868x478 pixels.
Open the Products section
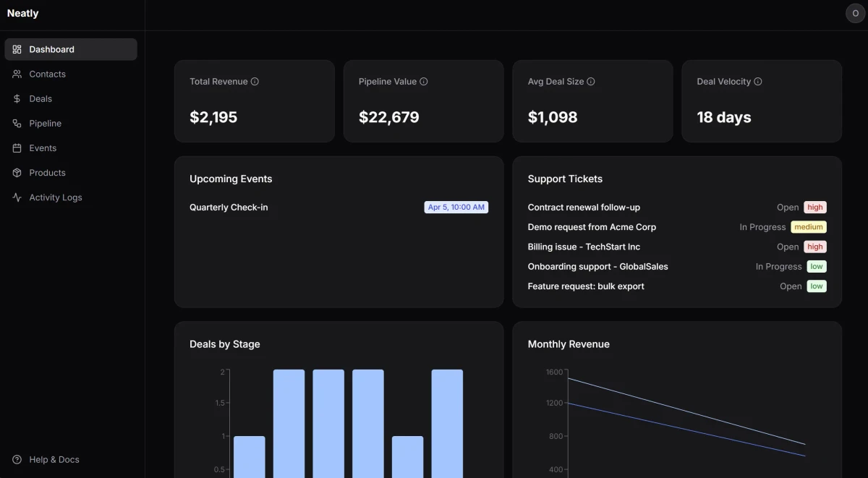(x=71, y=172)
